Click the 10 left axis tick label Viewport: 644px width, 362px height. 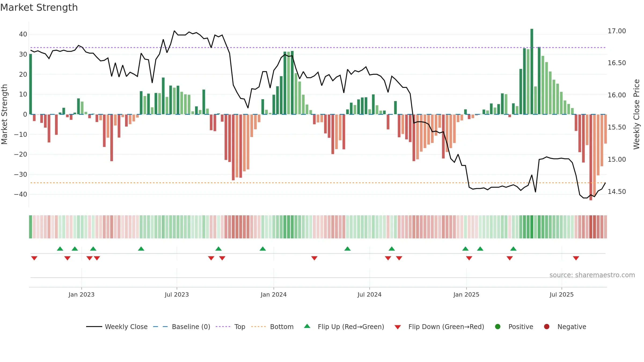pos(23,94)
